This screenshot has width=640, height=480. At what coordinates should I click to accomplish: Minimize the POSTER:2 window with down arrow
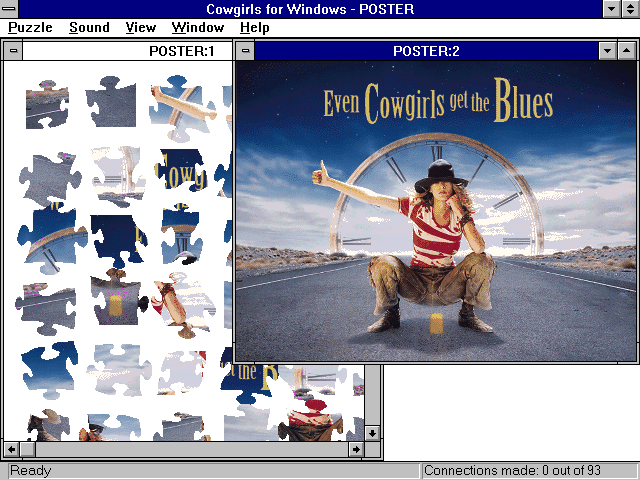(x=607, y=51)
